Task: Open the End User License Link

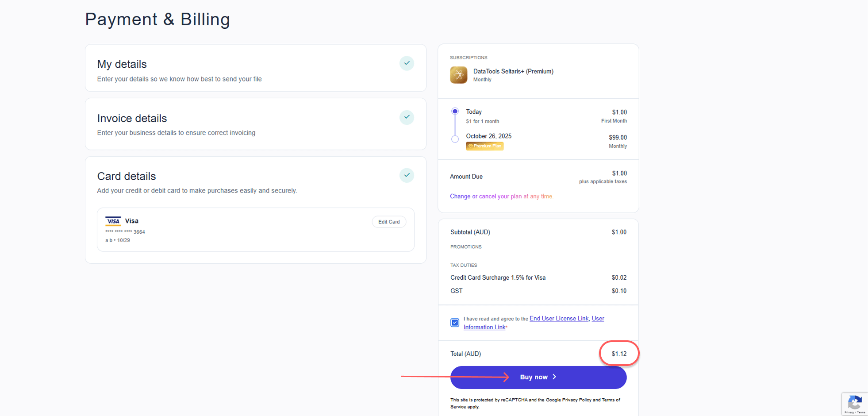Action: (559, 319)
